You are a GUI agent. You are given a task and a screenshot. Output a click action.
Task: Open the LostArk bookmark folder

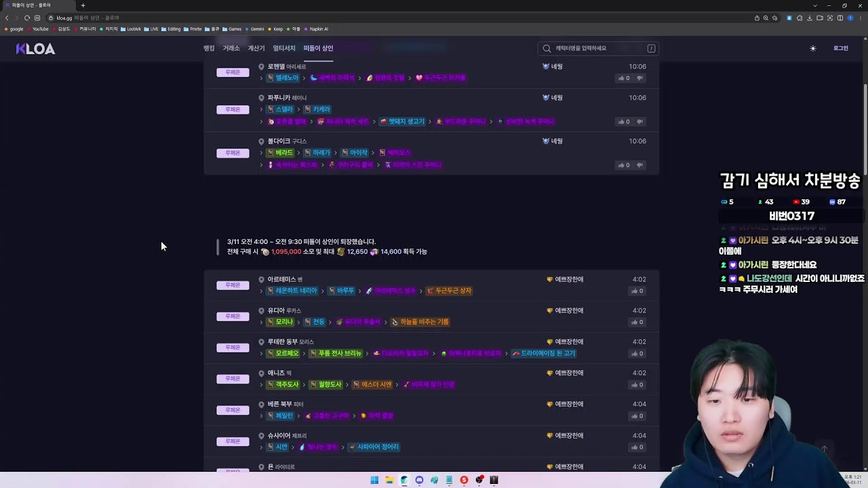tap(130, 29)
